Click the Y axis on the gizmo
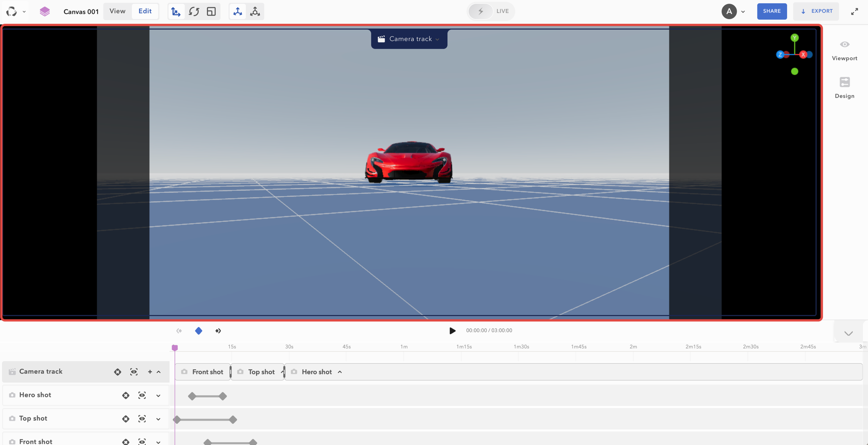868x445 pixels. [794, 38]
